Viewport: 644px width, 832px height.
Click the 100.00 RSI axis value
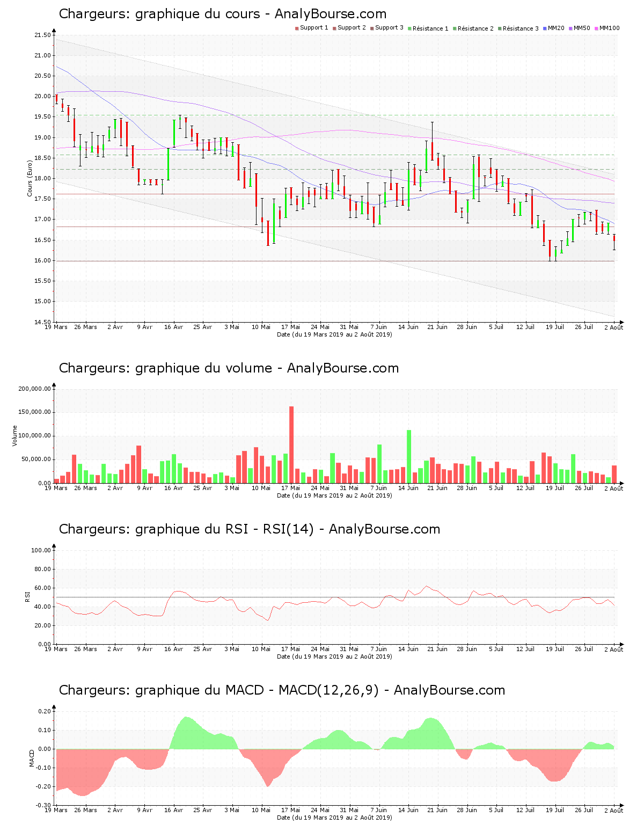coord(41,550)
